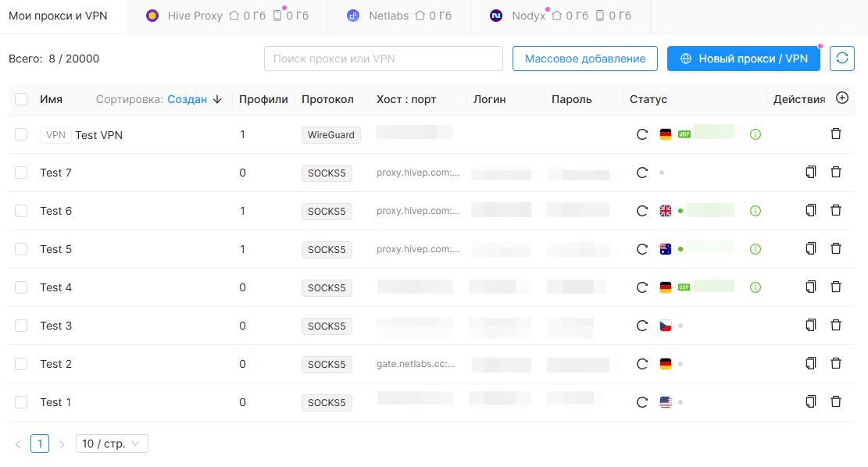Go to the previous page arrow
The width and height of the screenshot is (868, 467).
pos(18,444)
